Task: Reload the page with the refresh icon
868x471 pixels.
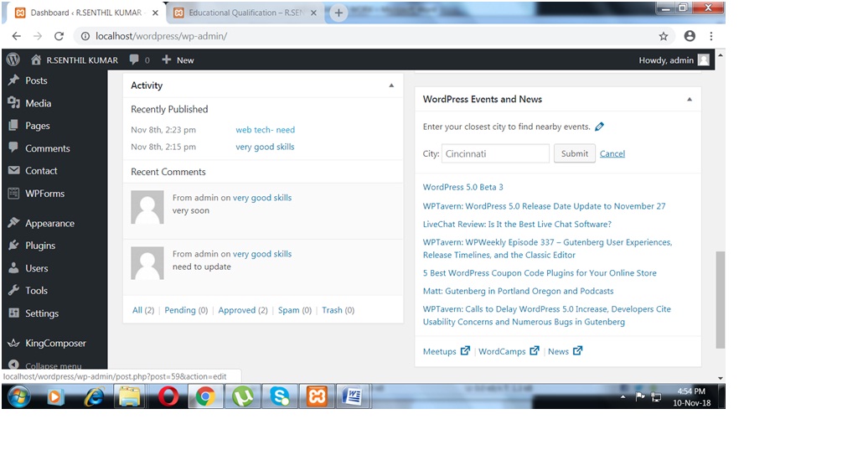Action: click(59, 36)
